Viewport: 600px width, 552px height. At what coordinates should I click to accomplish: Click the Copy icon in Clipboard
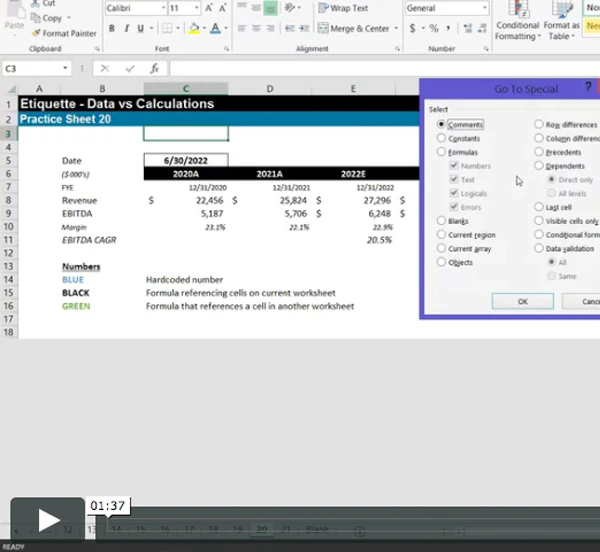point(36,18)
